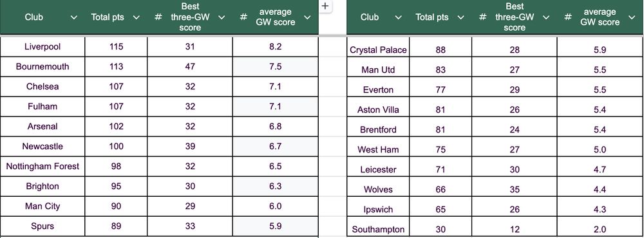Open the right Total pts dropdown arrow

(x=461, y=17)
